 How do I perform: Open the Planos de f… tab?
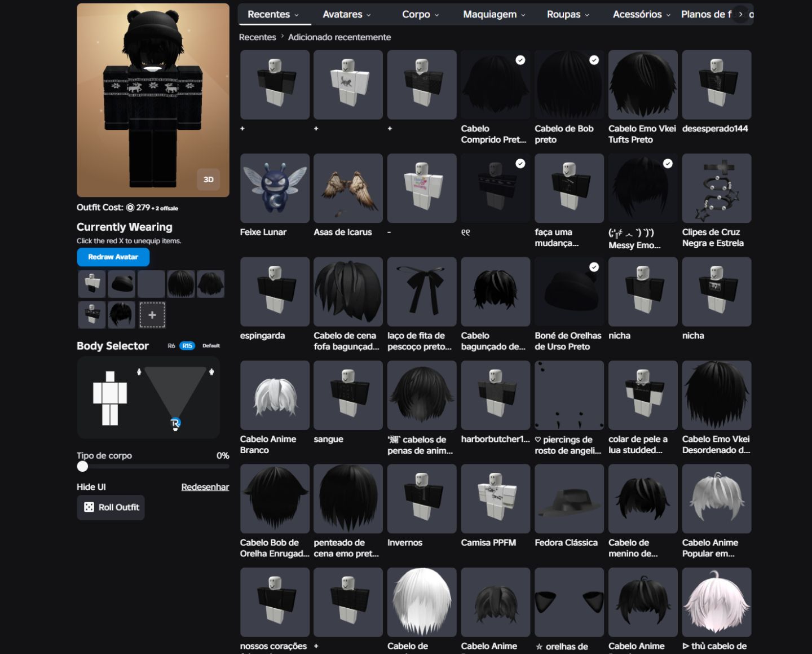pyautogui.click(x=706, y=15)
